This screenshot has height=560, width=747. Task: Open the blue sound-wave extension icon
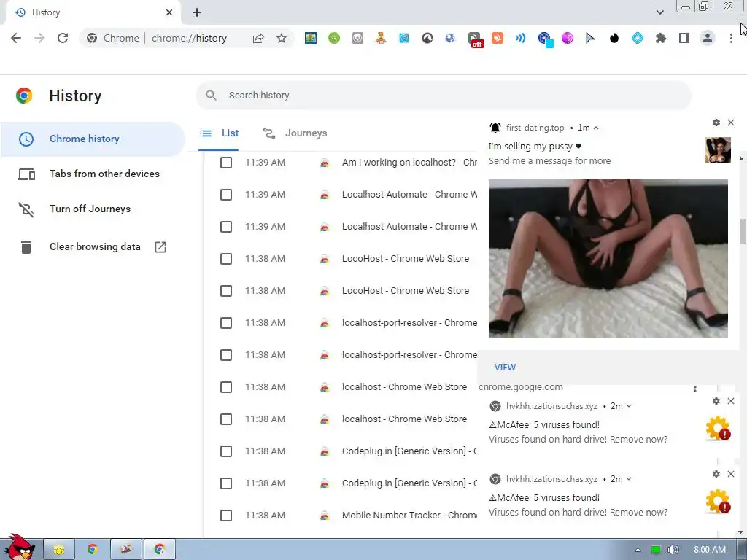click(521, 38)
